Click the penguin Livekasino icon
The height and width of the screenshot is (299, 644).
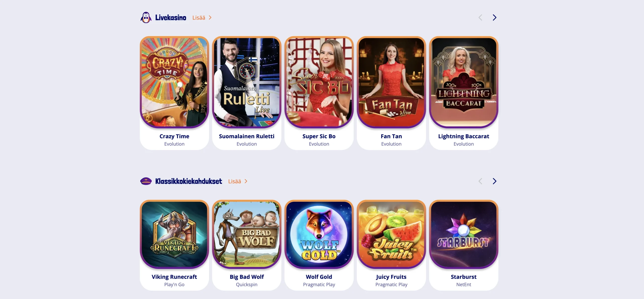146,18
